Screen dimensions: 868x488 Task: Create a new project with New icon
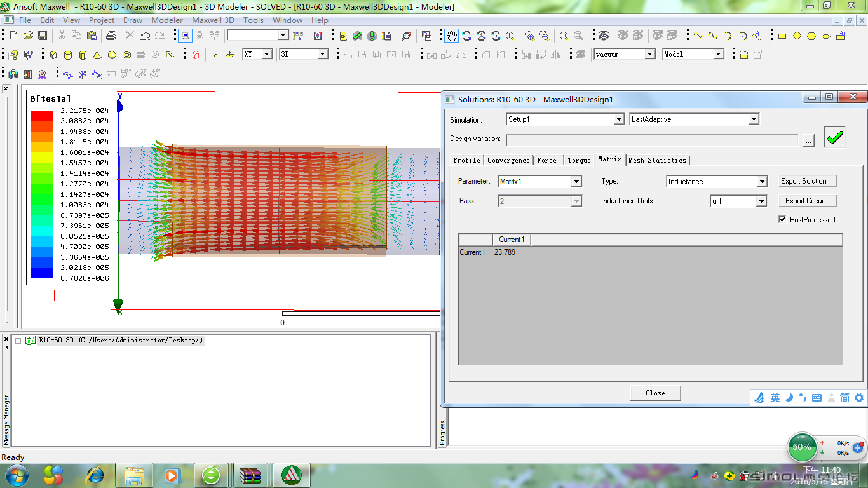(x=12, y=36)
